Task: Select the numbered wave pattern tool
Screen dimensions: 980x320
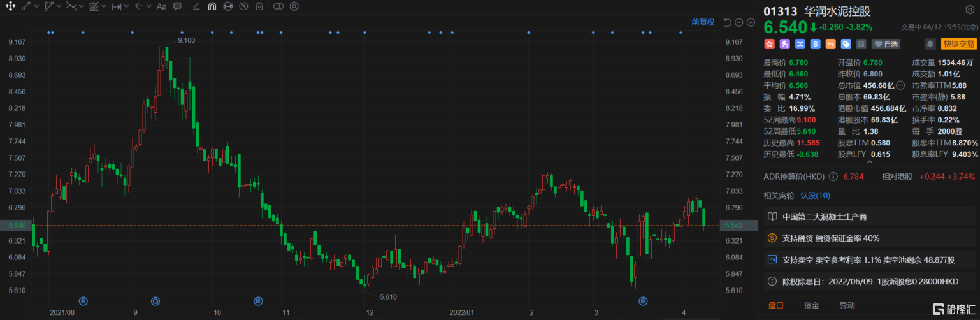Action: coord(71,6)
